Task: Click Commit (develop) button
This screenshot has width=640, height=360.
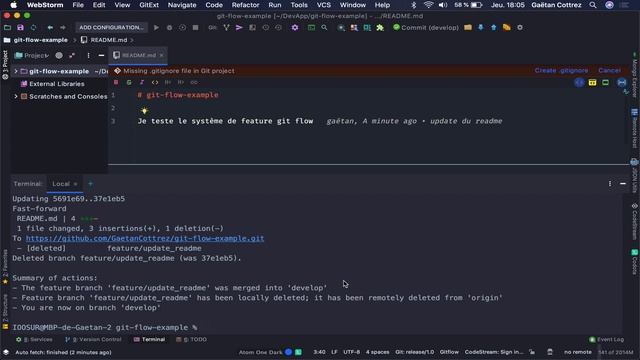Action: [426, 28]
